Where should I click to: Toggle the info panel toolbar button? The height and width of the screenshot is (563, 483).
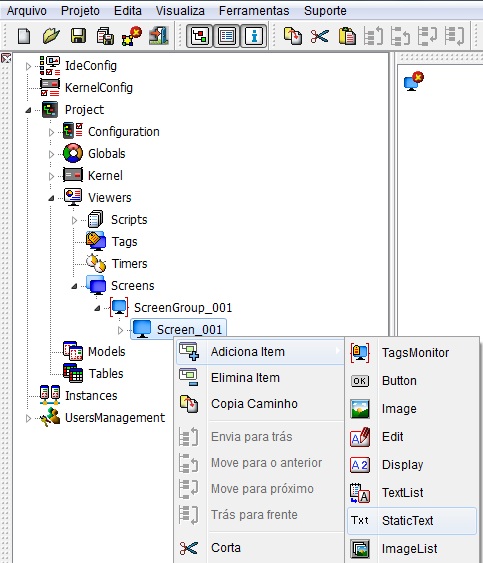[254, 36]
